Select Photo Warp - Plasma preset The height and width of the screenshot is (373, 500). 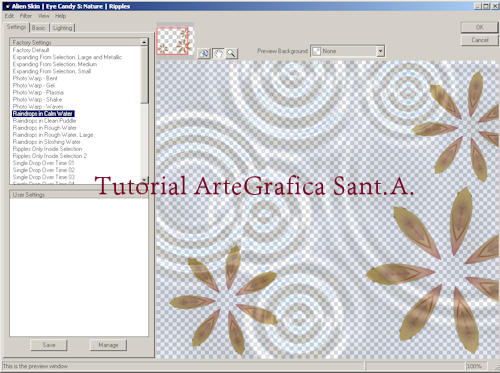click(38, 92)
